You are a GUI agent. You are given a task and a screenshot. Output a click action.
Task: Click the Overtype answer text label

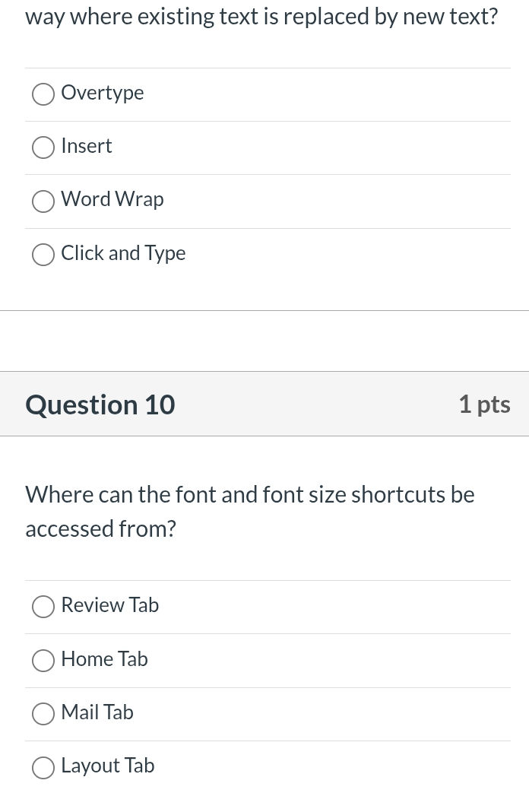(x=103, y=93)
